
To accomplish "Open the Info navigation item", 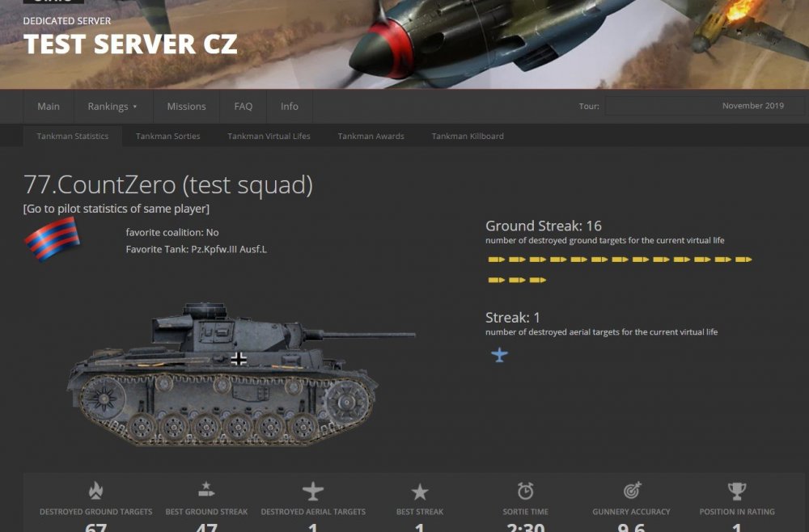I will coord(290,106).
